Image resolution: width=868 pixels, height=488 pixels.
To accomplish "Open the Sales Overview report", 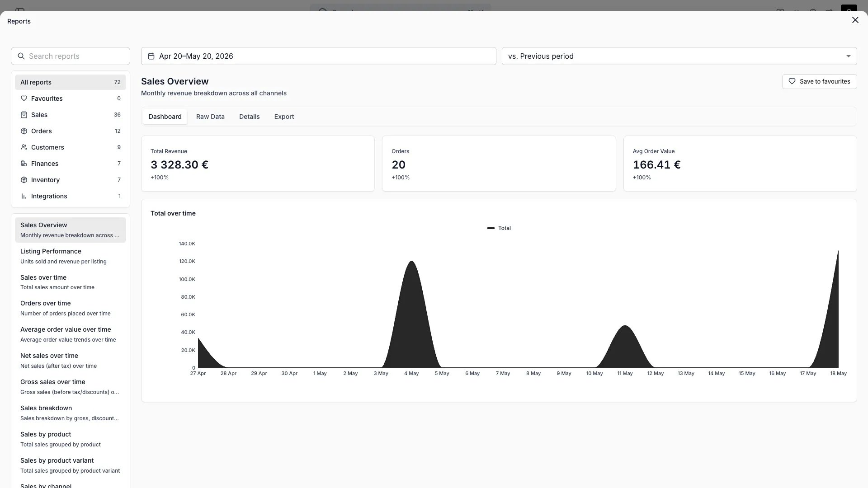I will click(x=71, y=230).
